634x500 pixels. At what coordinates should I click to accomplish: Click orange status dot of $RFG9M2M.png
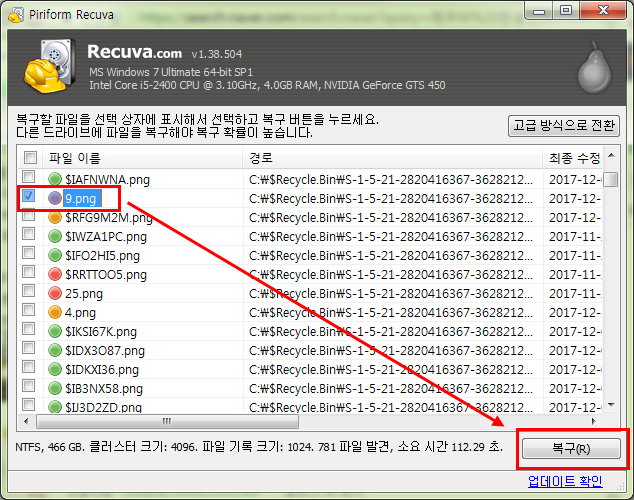click(x=55, y=217)
